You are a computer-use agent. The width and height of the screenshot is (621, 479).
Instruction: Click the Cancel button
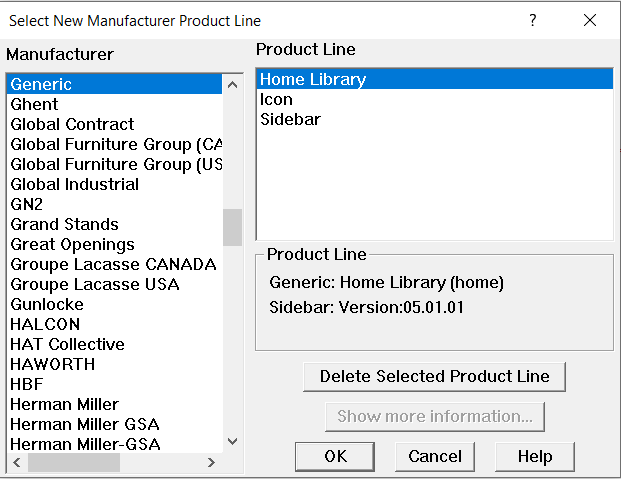pyautogui.click(x=435, y=456)
